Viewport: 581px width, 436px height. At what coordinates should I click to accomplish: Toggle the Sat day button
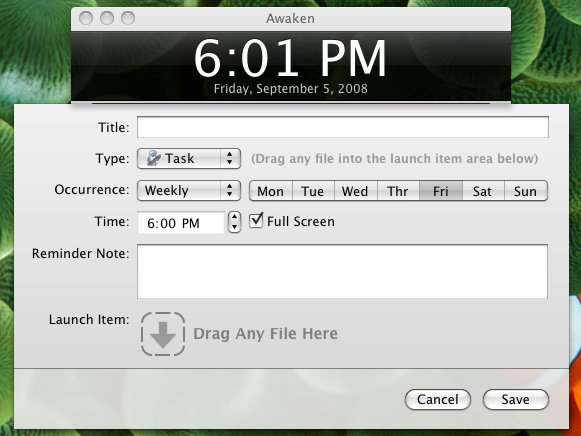[x=483, y=191]
